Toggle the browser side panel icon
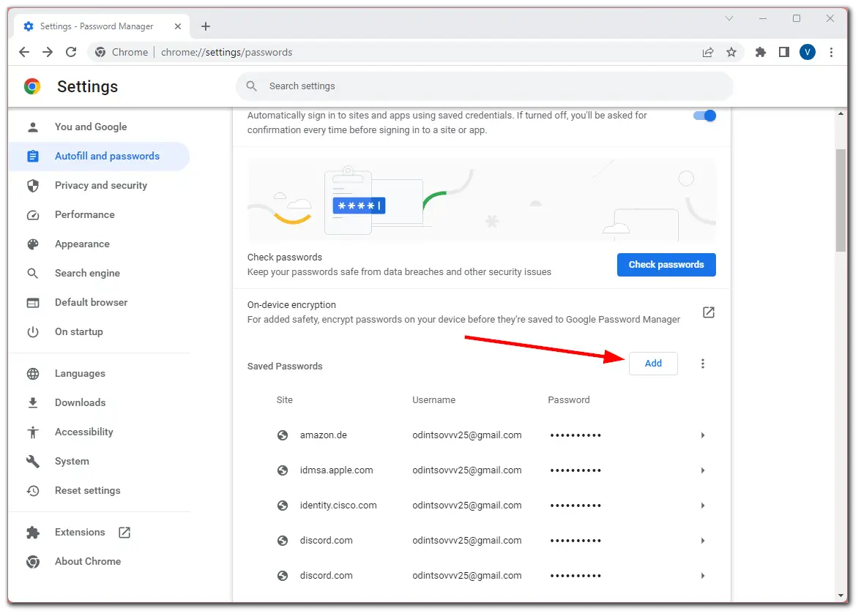861x616 pixels. [783, 52]
